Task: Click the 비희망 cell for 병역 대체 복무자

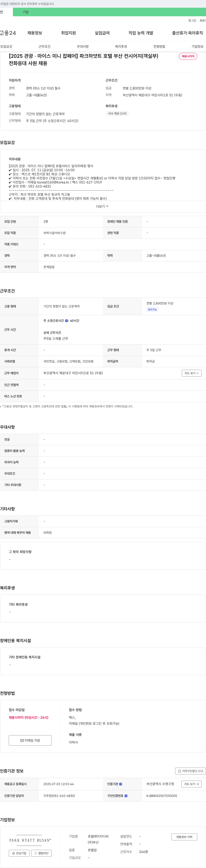Action: (48, 533)
